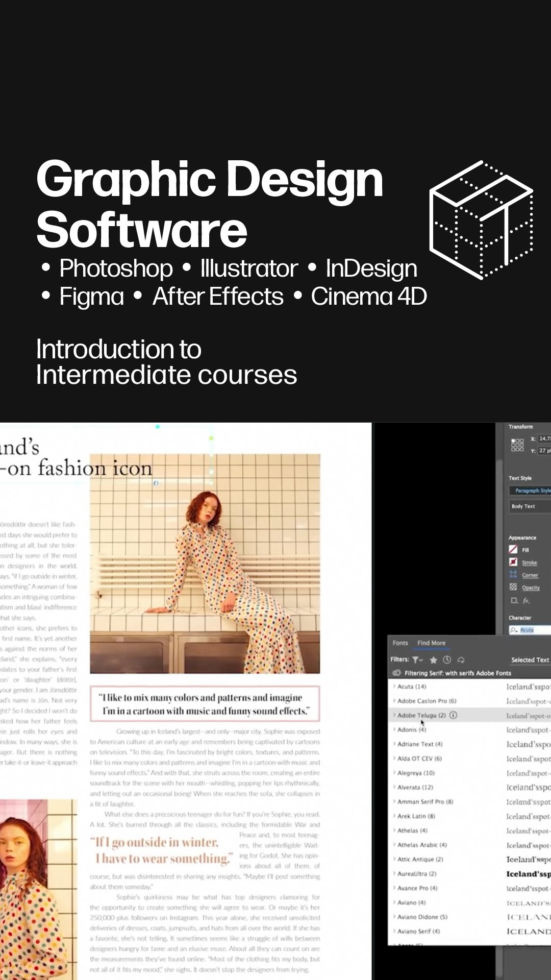
Task: Toggle the Filtering Serif filter switch icon
Action: point(396,673)
